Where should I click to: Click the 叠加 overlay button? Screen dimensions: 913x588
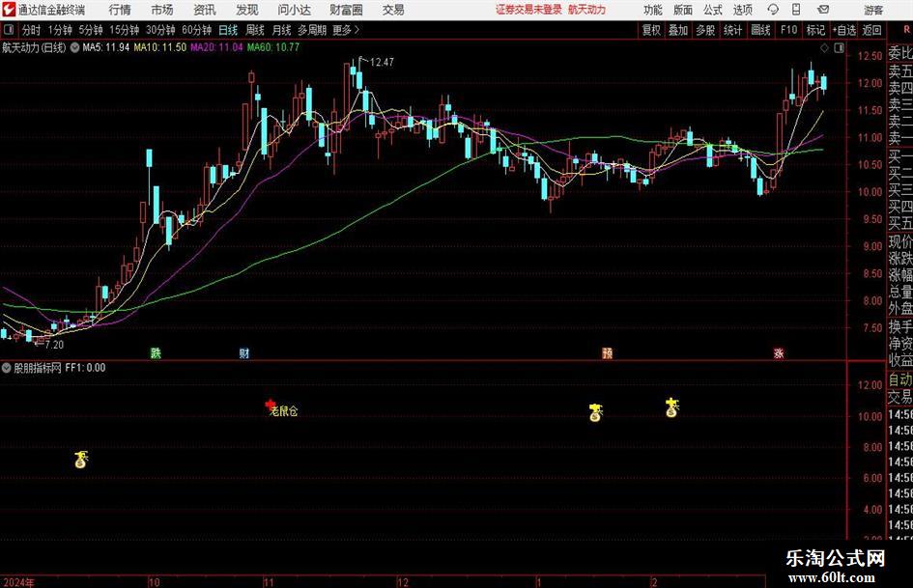678,30
